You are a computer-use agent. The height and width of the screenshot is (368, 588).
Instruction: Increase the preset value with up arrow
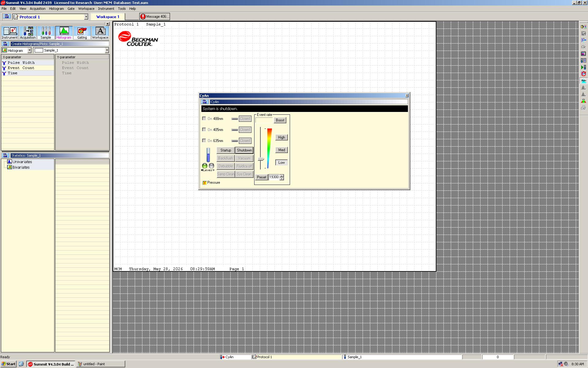tap(282, 176)
